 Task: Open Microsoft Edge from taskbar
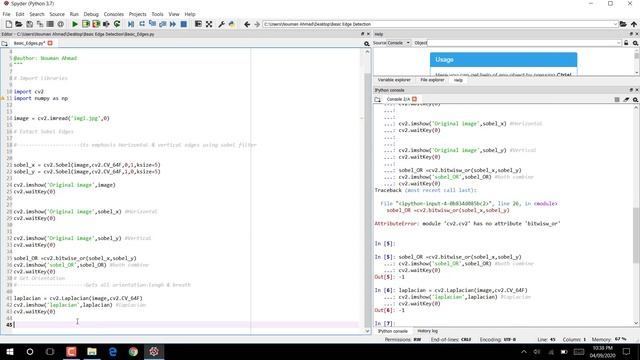point(113,351)
